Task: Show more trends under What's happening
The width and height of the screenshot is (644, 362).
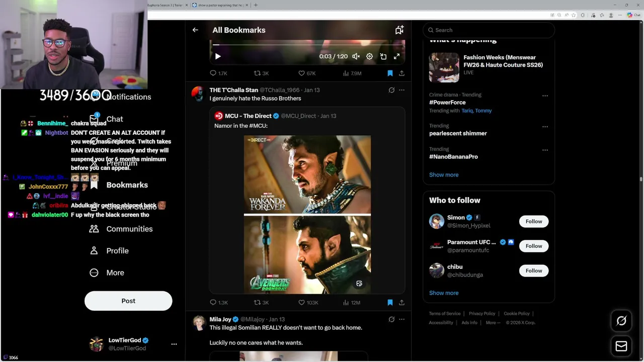Action: click(x=444, y=175)
